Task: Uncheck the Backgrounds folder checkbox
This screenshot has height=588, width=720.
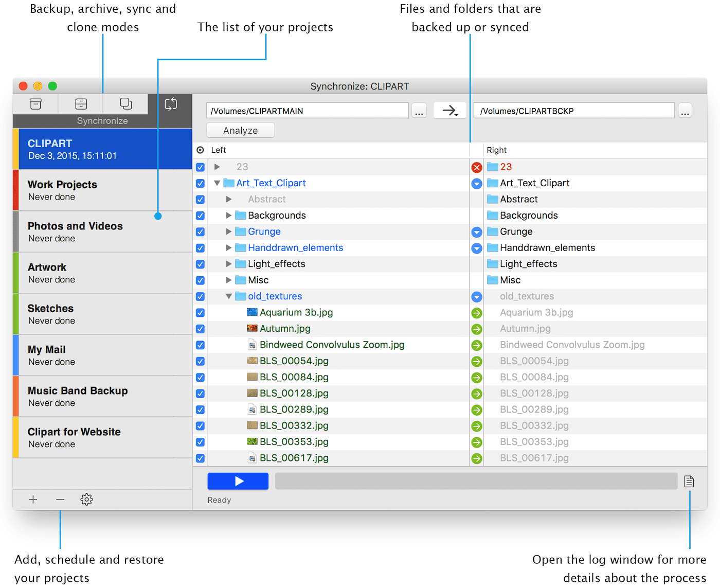Action: pos(200,216)
